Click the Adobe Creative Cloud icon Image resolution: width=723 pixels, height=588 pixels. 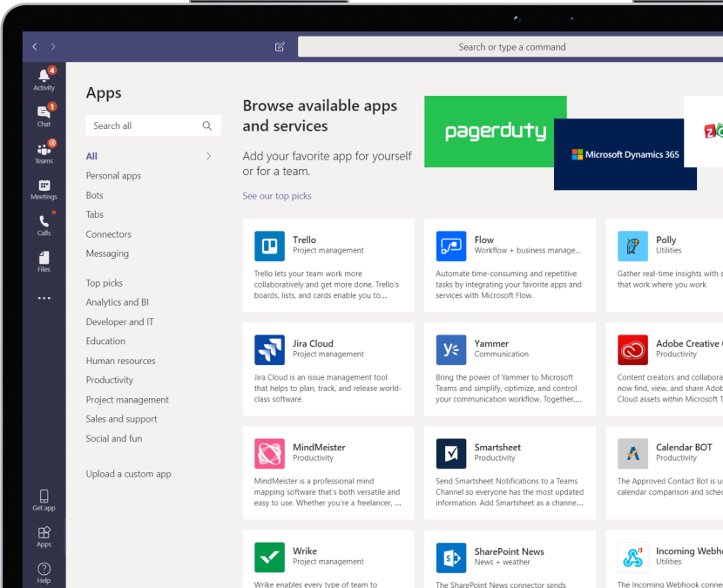[x=632, y=349]
